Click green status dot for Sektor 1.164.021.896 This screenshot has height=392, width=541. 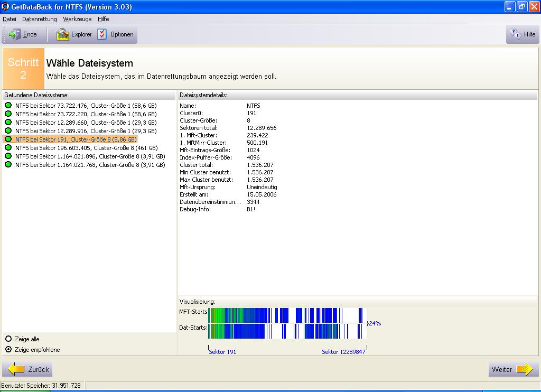tap(8, 156)
